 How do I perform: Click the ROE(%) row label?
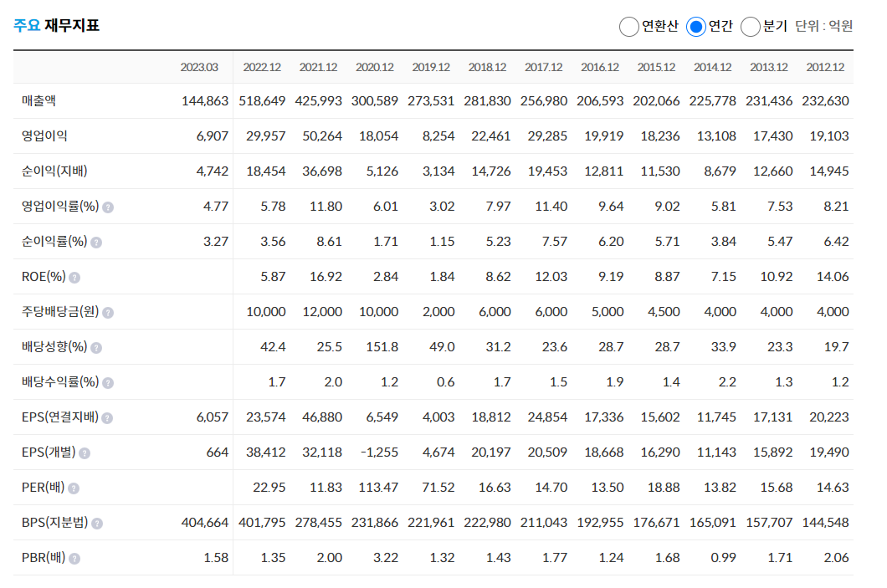(44, 277)
